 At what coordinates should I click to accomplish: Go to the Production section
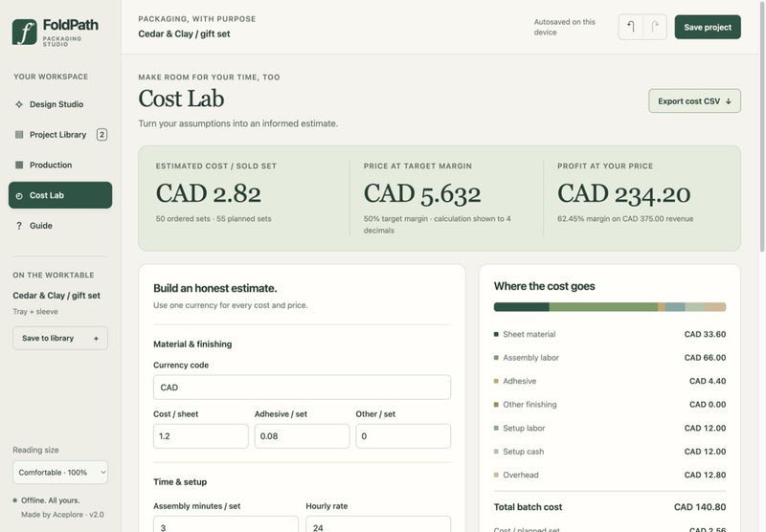click(60, 165)
